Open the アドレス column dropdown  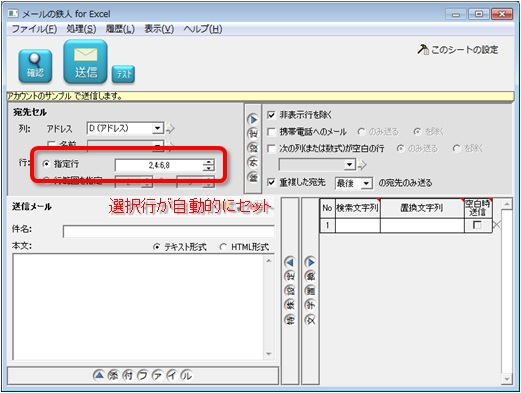[x=157, y=128]
